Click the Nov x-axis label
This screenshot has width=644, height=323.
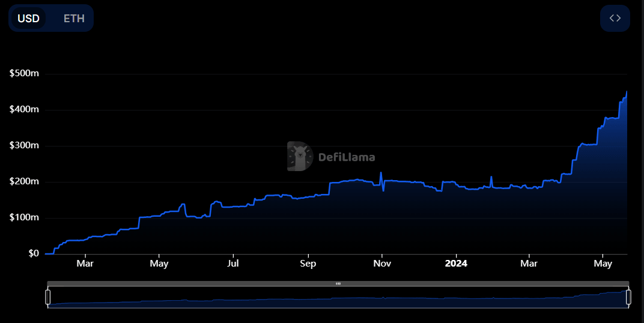(x=382, y=264)
